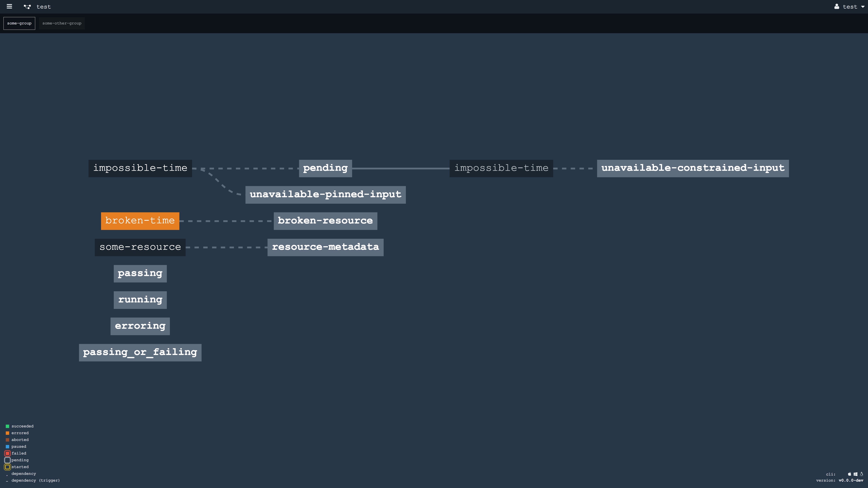Open the leftmost impossible-time resource node
This screenshot has height=488, width=868.
pos(140,168)
